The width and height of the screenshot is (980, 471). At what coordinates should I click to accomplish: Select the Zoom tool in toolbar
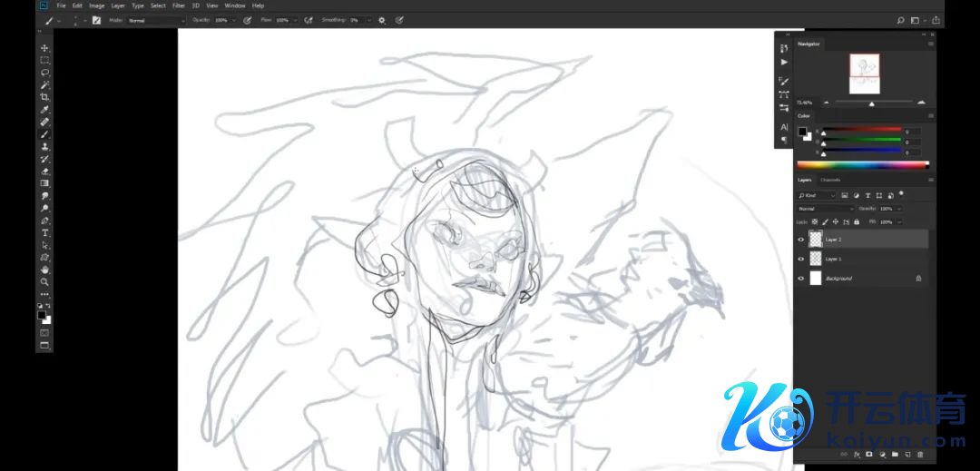(44, 281)
